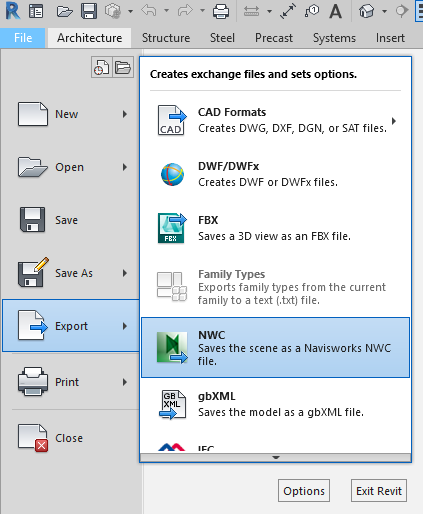Click the Synchronize with Central icon
Image resolution: width=423 pixels, height=514 pixels.
coord(113,11)
